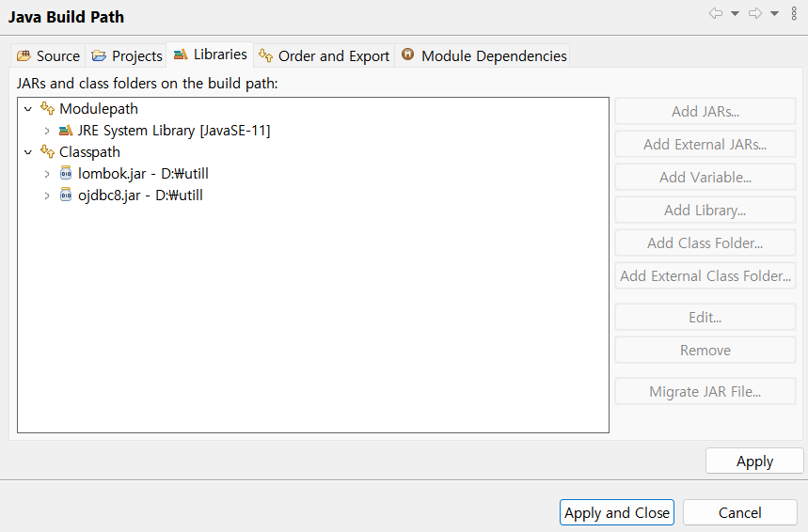Cancel the Java Build Path dialog
This screenshot has width=808, height=532.
(x=740, y=512)
